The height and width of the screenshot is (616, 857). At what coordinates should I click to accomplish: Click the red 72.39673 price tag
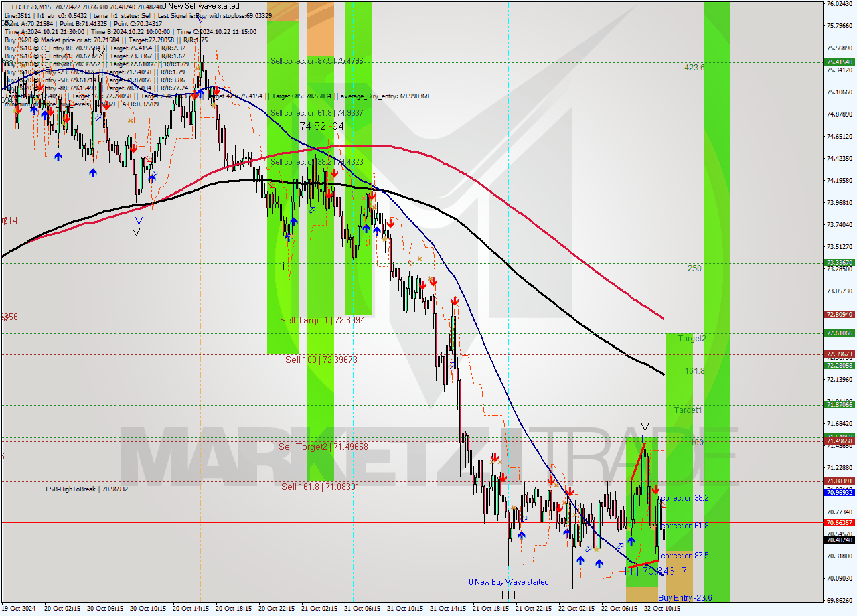click(840, 354)
